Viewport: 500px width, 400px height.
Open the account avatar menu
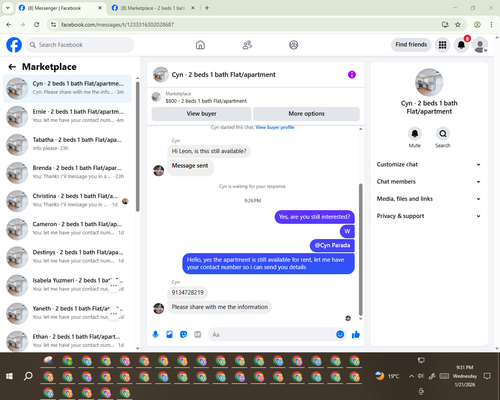[480, 45]
